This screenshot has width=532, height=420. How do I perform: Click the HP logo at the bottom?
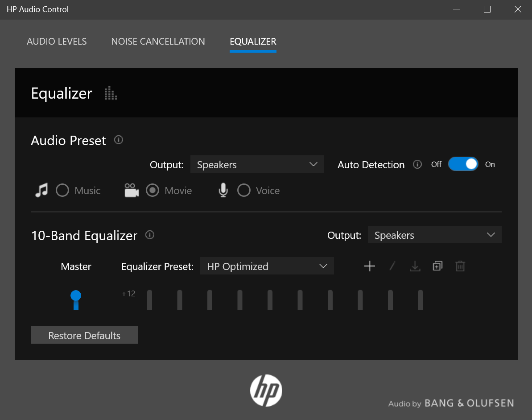pos(266,390)
